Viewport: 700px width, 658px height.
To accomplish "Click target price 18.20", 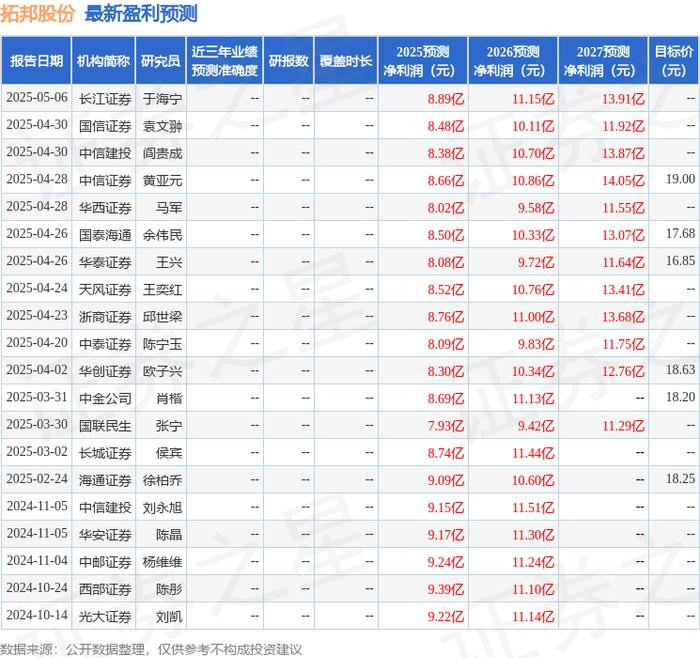I will tap(680, 397).
